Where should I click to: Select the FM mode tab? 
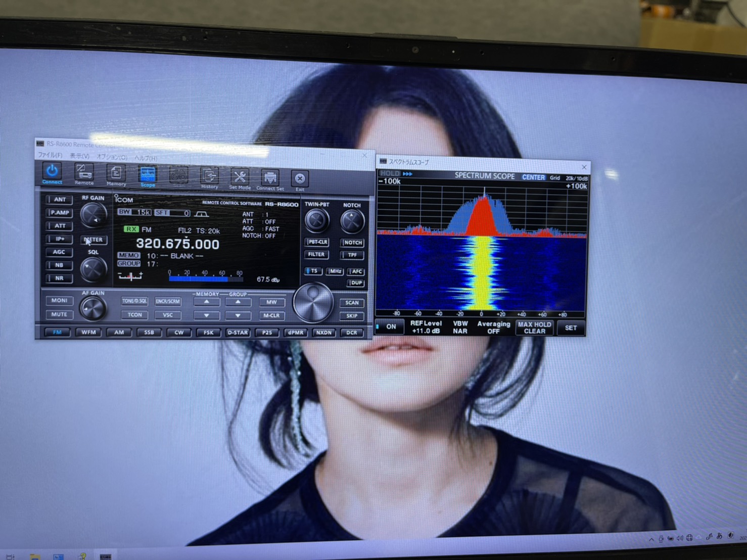(57, 332)
